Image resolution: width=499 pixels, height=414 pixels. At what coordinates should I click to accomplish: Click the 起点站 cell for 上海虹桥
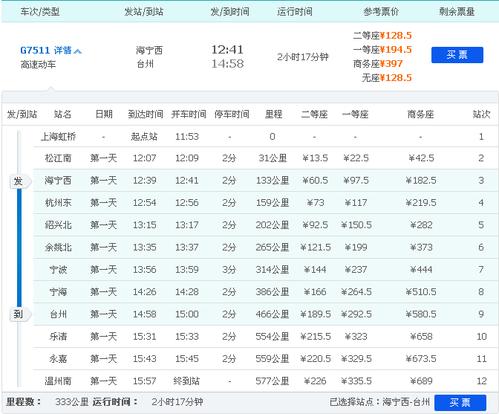(144, 137)
